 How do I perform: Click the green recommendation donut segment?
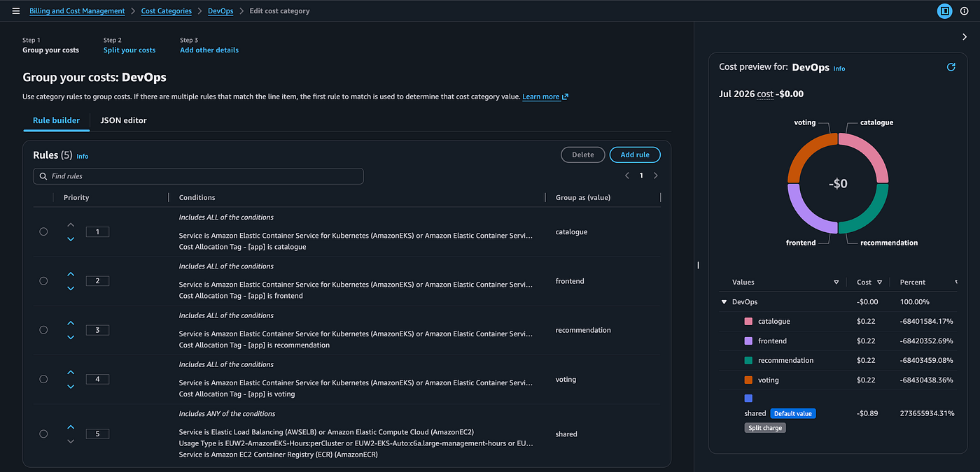pos(870,214)
